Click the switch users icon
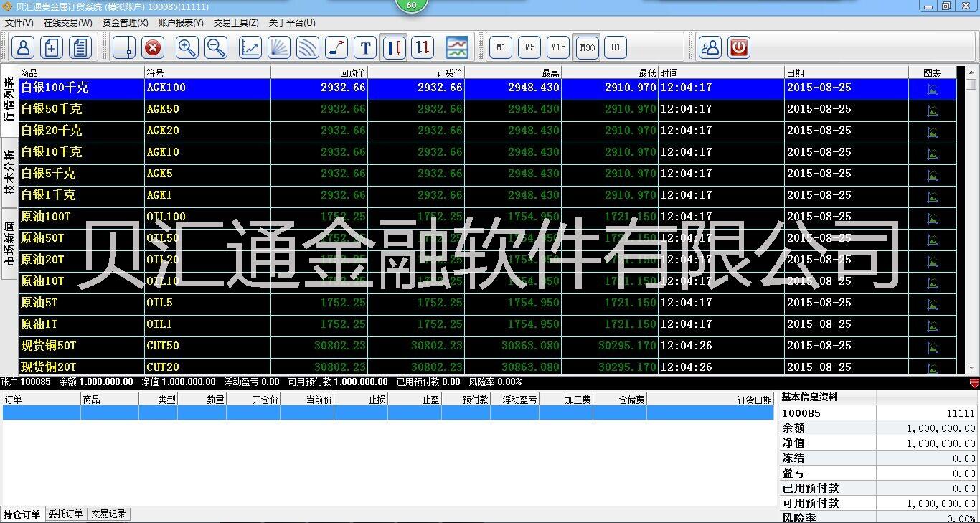 pyautogui.click(x=710, y=48)
